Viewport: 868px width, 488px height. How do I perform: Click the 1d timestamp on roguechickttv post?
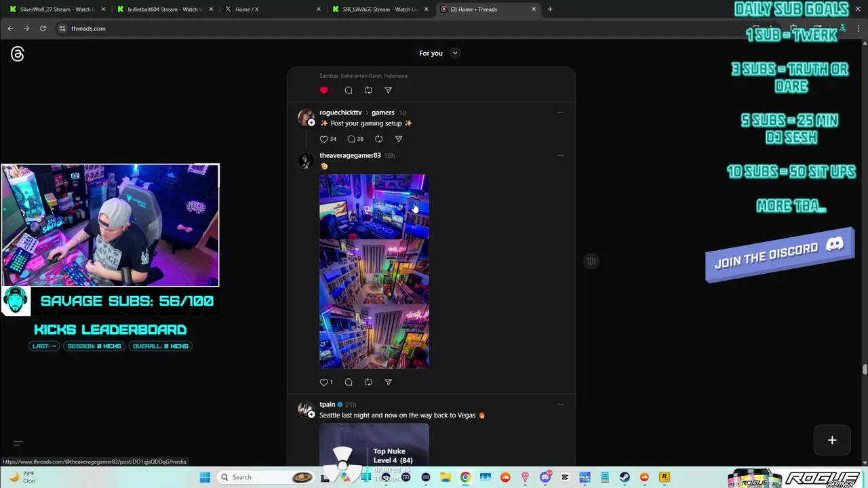coord(402,113)
